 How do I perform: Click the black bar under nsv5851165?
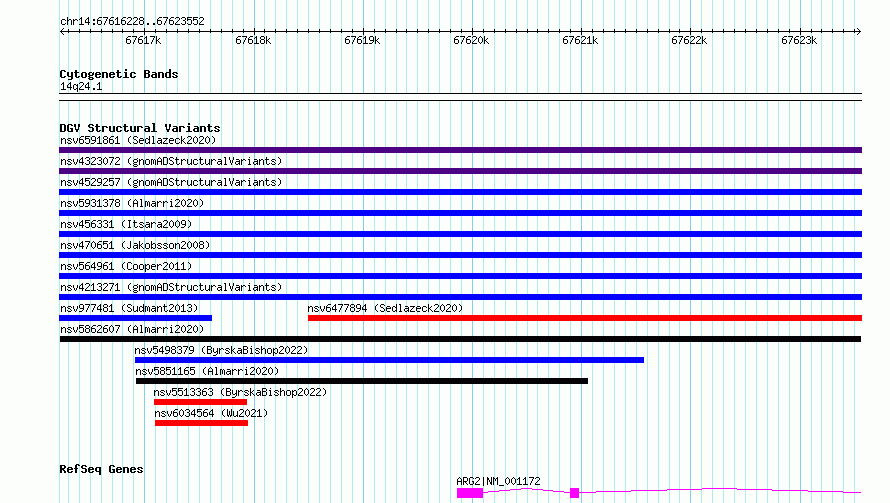[362, 381]
